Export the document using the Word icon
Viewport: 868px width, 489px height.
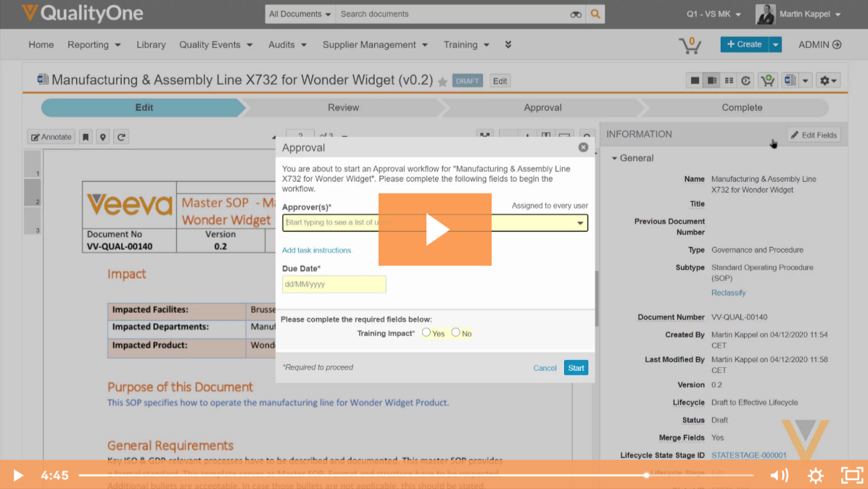(x=790, y=80)
